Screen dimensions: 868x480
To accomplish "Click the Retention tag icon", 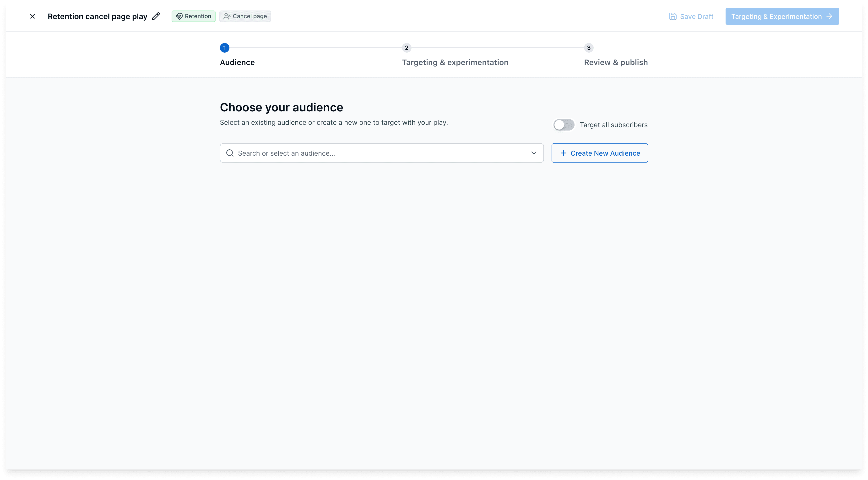I will click(x=179, y=16).
